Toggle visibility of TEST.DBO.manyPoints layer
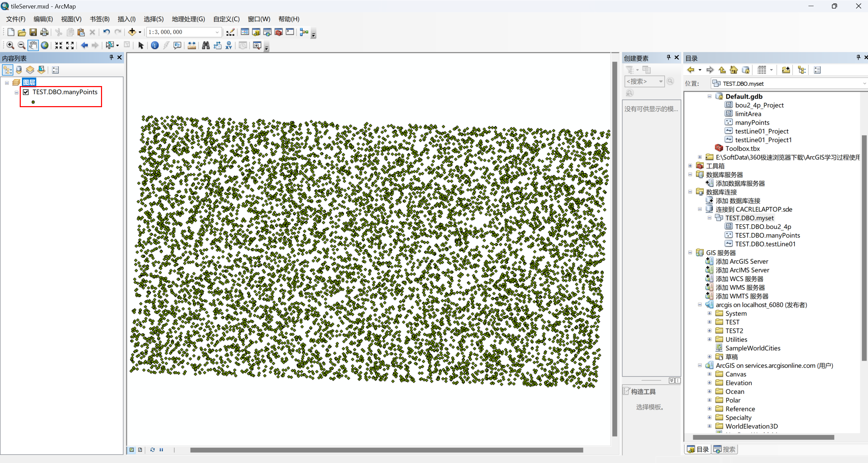The image size is (868, 463). click(26, 92)
